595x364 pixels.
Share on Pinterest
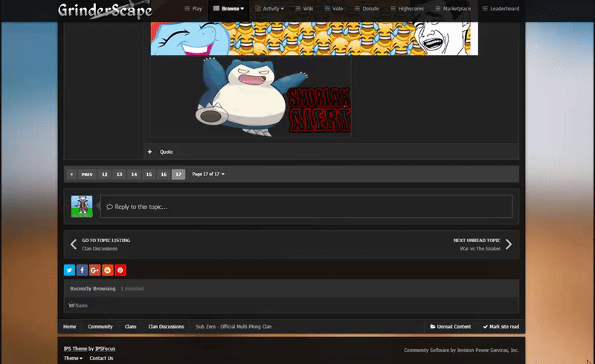tap(120, 270)
